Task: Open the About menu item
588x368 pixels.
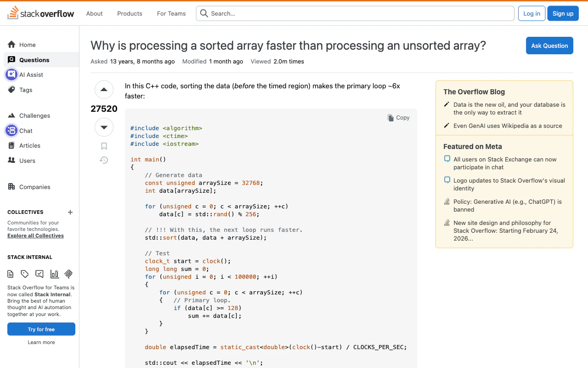Action: coord(94,13)
